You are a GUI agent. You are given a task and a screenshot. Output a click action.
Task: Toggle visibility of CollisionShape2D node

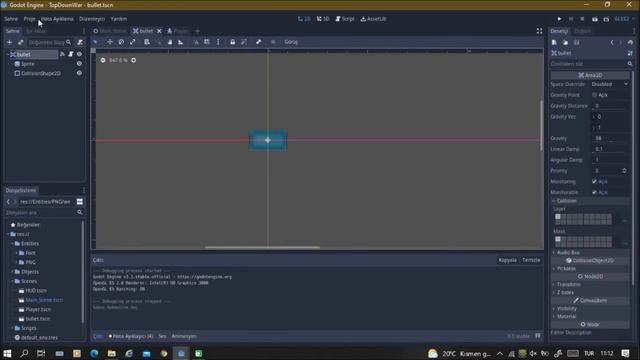(x=79, y=73)
